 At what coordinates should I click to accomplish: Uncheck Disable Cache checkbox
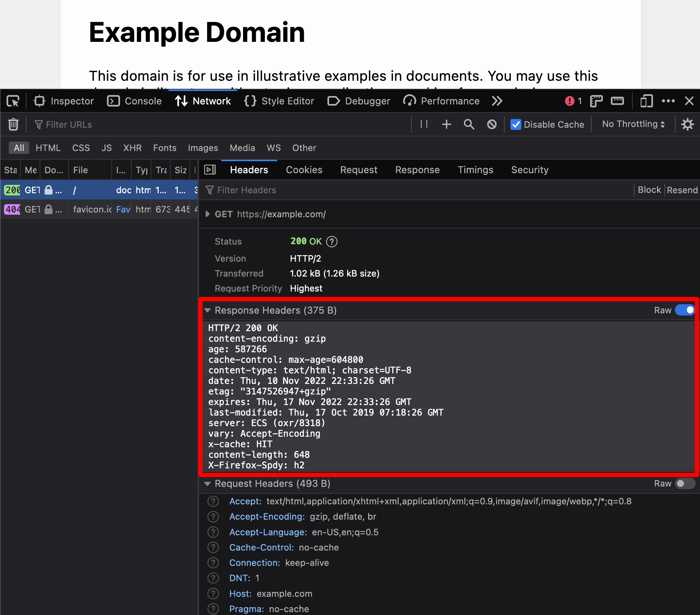[x=516, y=124]
